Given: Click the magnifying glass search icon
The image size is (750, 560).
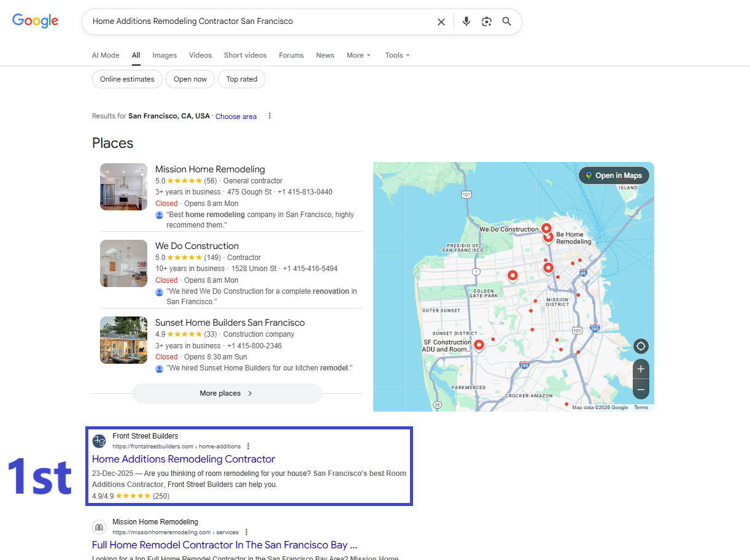Looking at the screenshot, I should coord(507,21).
